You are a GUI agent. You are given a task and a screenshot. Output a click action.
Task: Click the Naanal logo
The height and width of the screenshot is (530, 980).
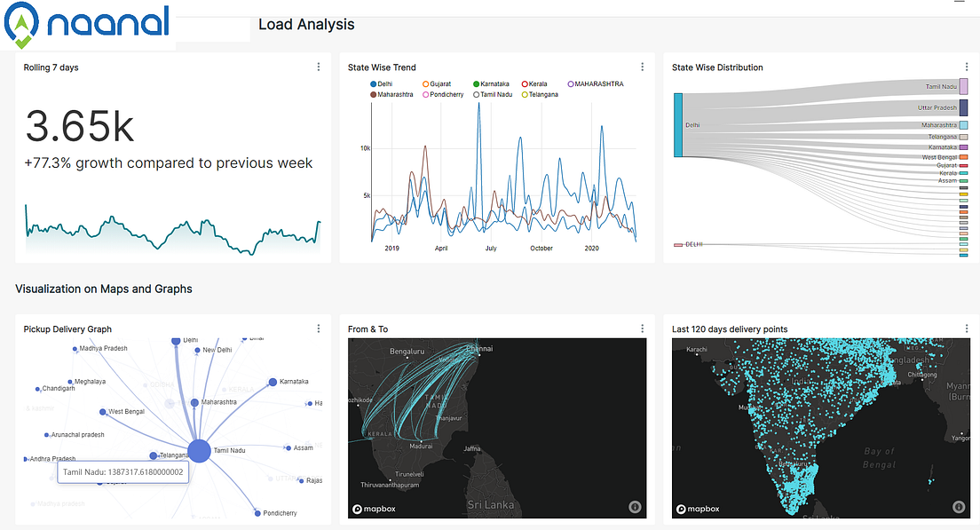point(86,25)
